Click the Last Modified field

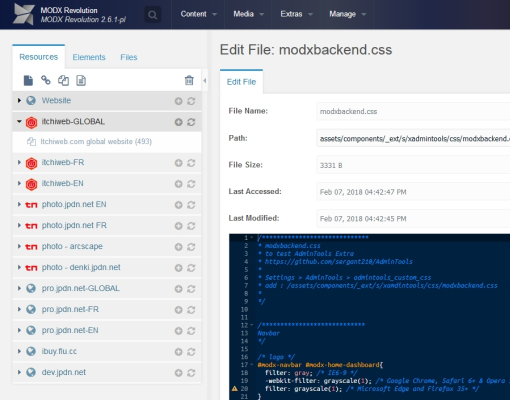[413, 219]
